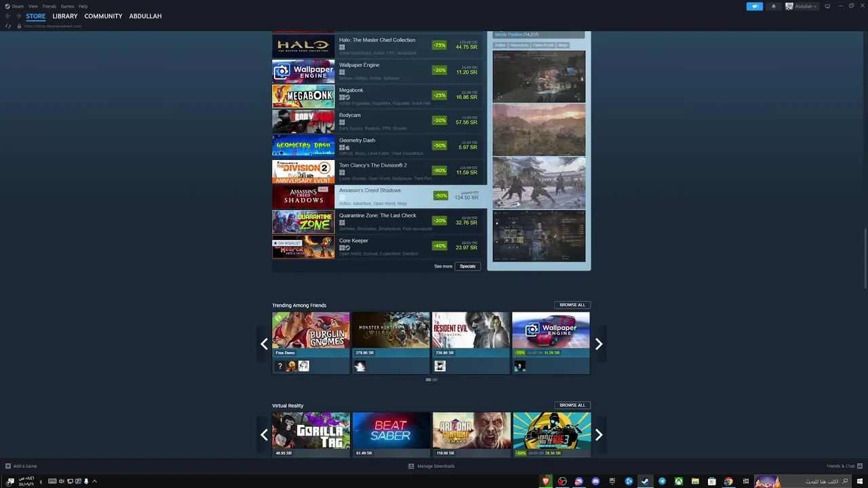Show previous Virtual Reality items
The image size is (868, 488).
click(264, 435)
